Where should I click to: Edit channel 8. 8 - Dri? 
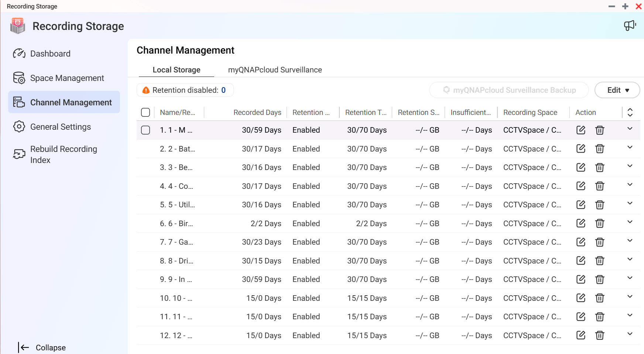(581, 261)
